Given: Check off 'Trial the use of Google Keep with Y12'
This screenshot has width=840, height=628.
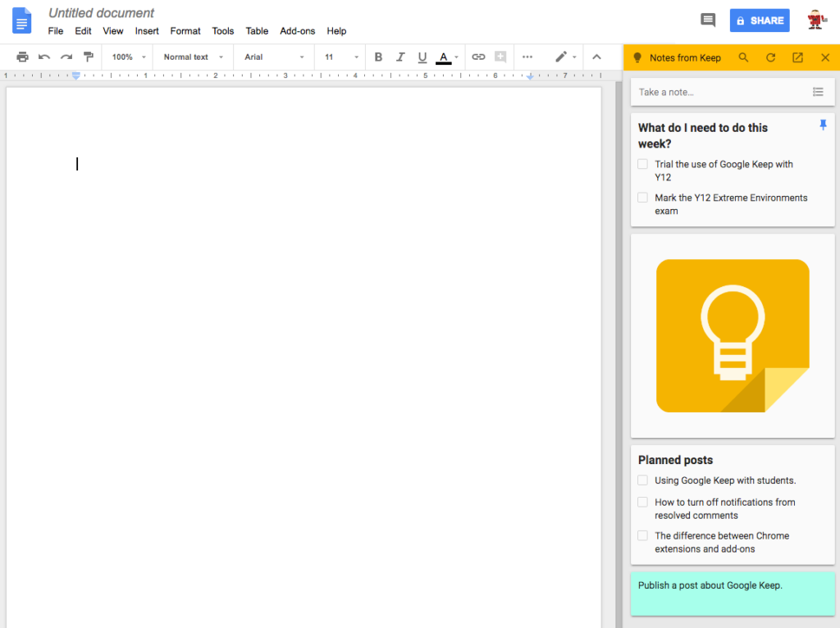Looking at the screenshot, I should pos(642,163).
